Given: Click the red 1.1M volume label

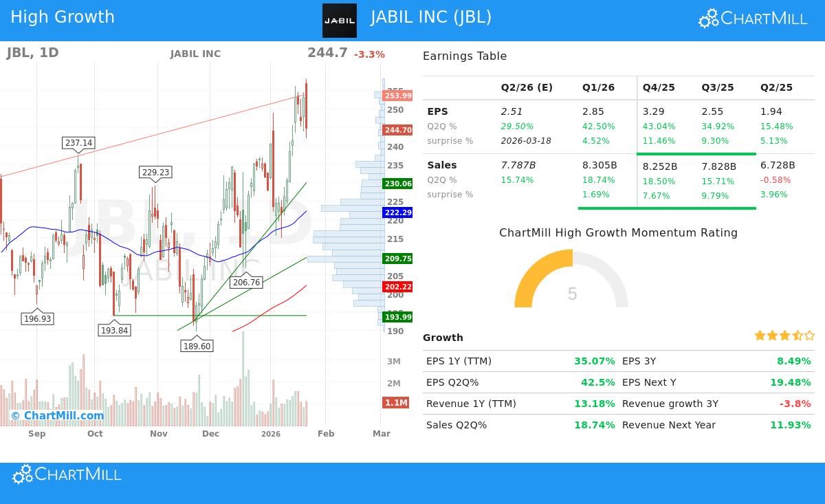Looking at the screenshot, I should [x=396, y=403].
